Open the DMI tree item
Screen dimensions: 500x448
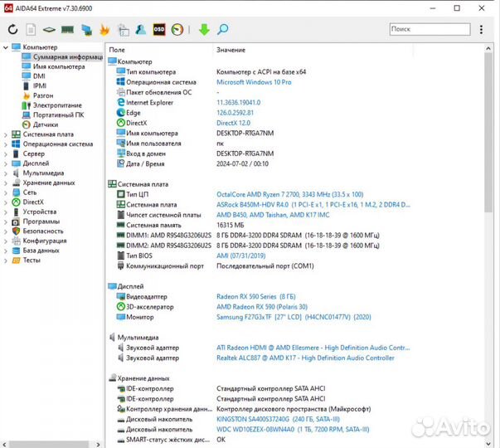tap(34, 76)
